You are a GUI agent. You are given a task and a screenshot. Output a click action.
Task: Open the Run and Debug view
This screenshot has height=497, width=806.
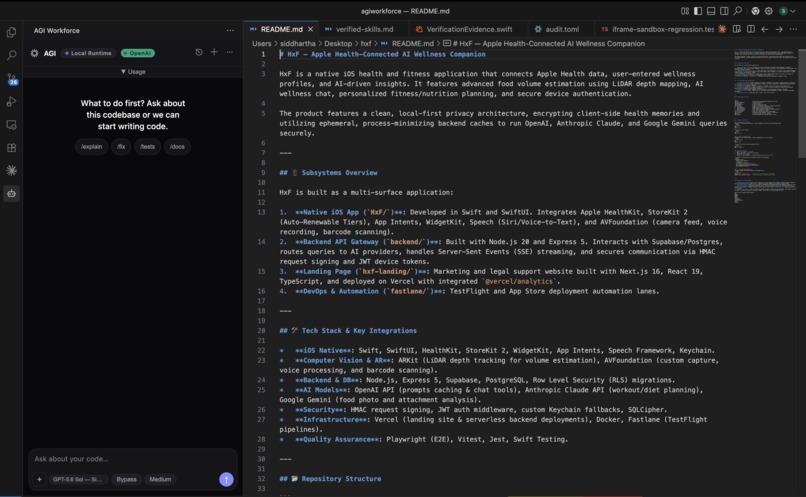11,102
